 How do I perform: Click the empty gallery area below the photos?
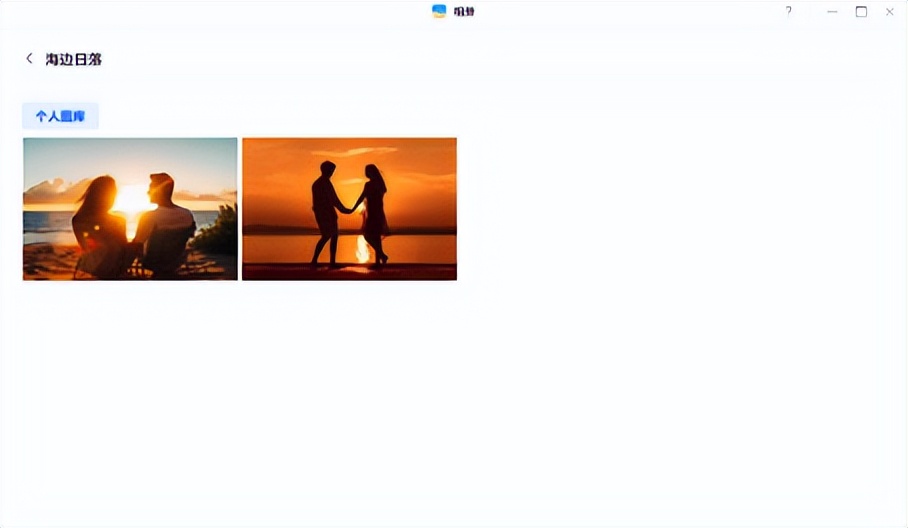[x=450, y=400]
